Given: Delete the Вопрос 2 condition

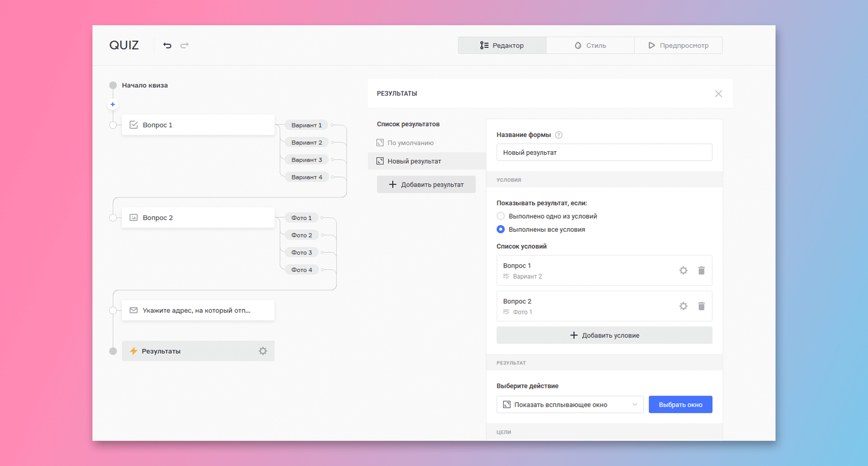Looking at the screenshot, I should (701, 306).
